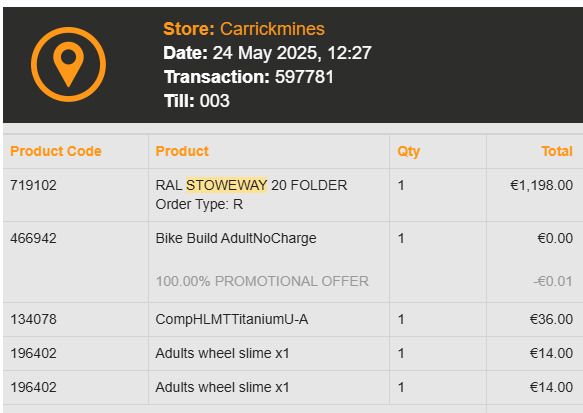The height and width of the screenshot is (413, 583).
Task: Click the €1,198.00 total amount
Action: [541, 185]
